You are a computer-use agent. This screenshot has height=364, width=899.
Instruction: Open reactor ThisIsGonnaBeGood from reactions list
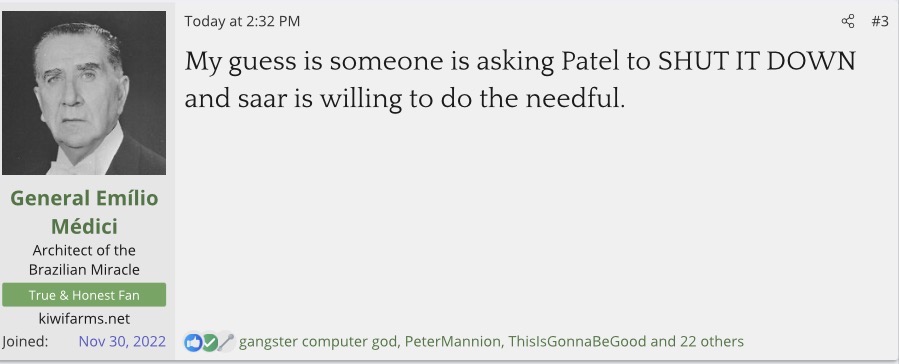576,342
